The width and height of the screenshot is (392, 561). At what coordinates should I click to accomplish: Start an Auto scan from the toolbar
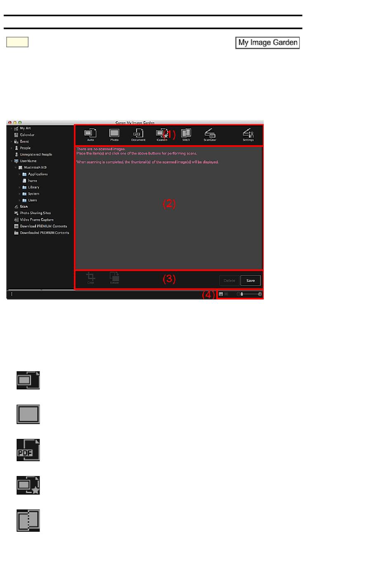click(x=90, y=134)
